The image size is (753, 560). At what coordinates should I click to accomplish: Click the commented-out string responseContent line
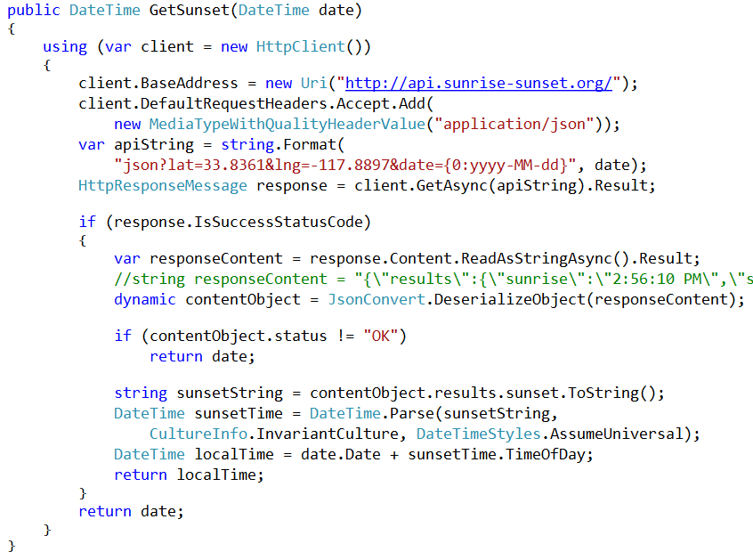click(433, 279)
